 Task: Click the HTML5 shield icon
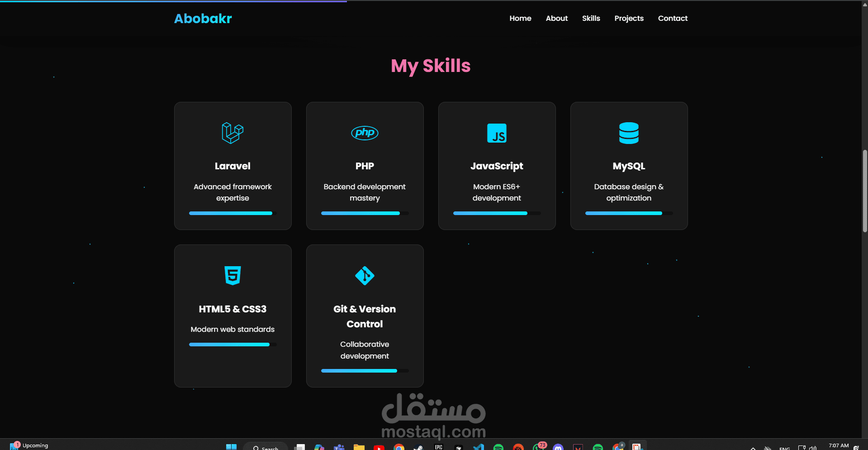[x=232, y=276]
